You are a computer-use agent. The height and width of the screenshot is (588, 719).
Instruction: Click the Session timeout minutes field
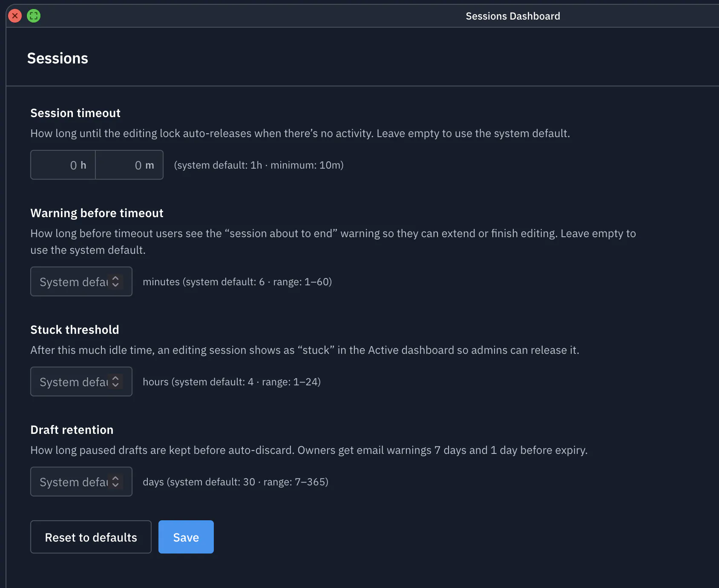click(129, 165)
